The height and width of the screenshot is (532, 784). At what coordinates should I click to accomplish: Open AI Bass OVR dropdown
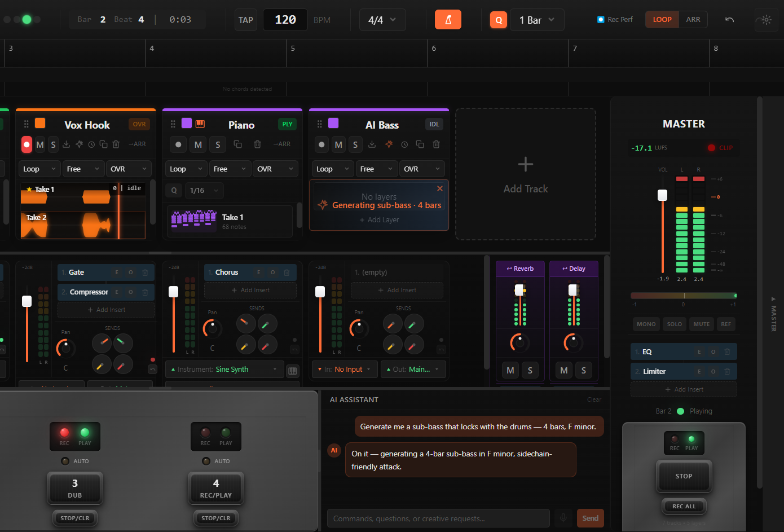pyautogui.click(x=422, y=169)
